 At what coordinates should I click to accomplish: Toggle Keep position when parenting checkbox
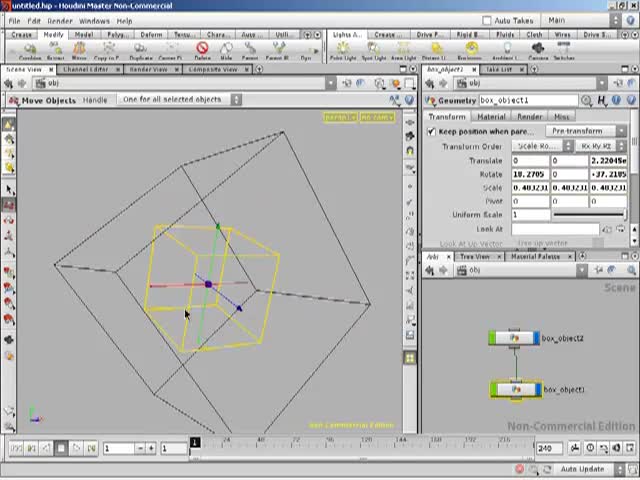431,131
